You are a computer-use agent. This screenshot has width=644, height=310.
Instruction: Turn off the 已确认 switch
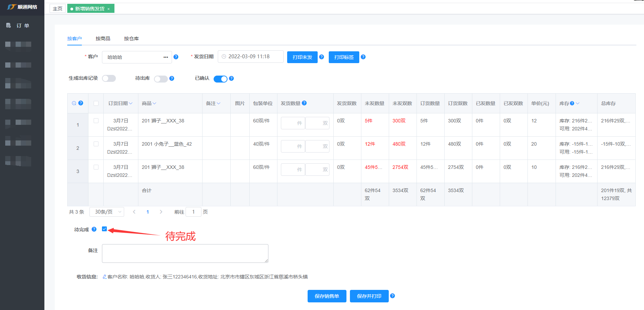coord(220,79)
